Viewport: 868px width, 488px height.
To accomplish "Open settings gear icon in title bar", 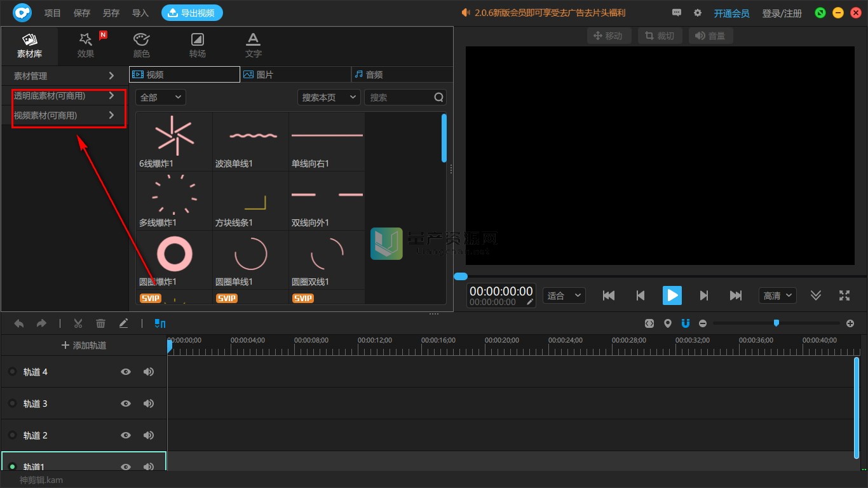I will [698, 13].
